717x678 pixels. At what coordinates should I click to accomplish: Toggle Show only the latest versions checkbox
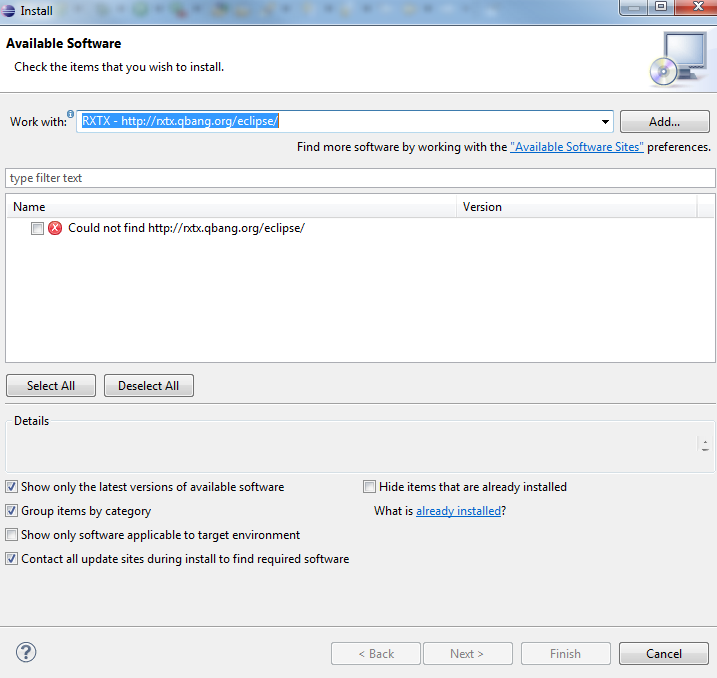pyautogui.click(x=11, y=486)
